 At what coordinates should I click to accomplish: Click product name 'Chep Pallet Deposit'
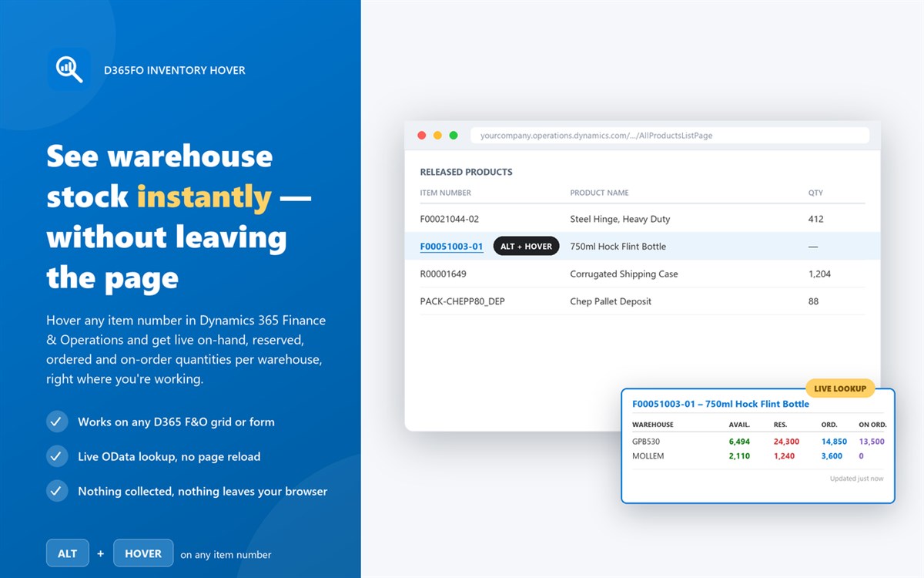tap(611, 301)
